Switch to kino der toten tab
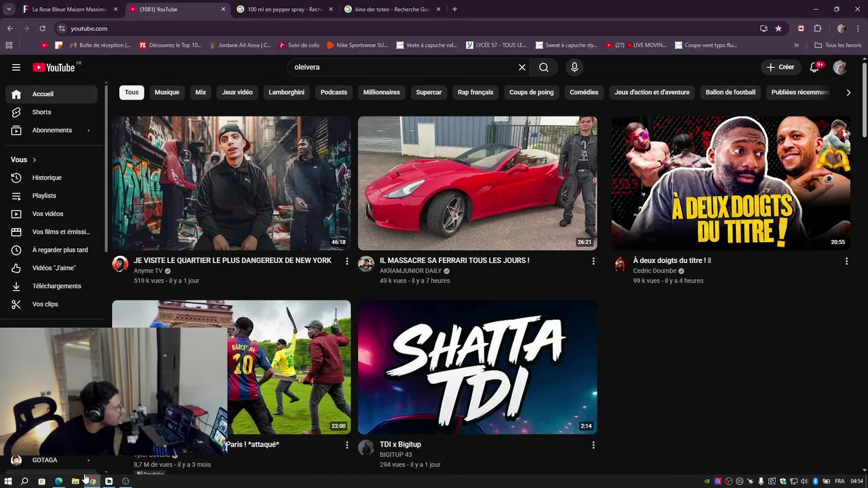 [392, 9]
